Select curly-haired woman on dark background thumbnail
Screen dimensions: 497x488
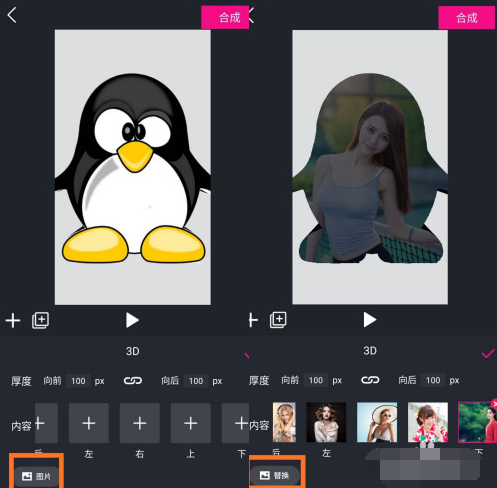[326, 422]
